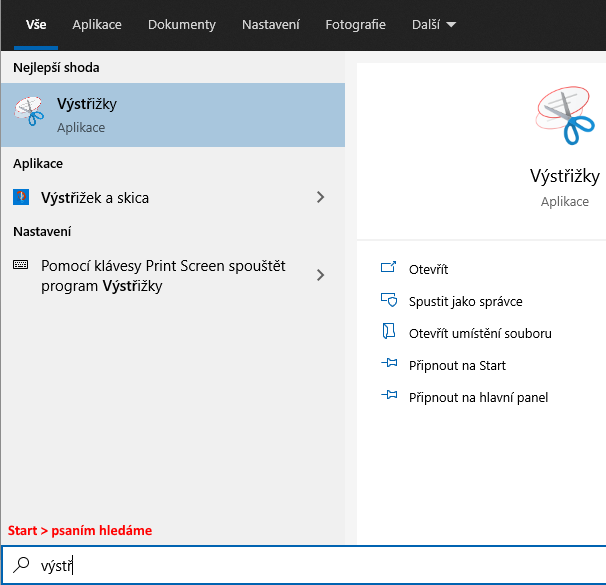
Task: Click the magnifier search icon in search box
Action: tap(21, 565)
